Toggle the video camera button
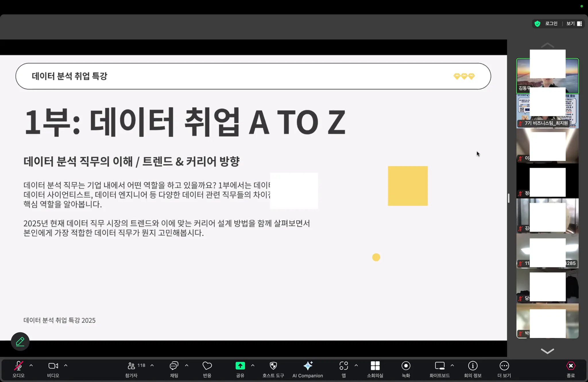588x382 pixels. [53, 366]
